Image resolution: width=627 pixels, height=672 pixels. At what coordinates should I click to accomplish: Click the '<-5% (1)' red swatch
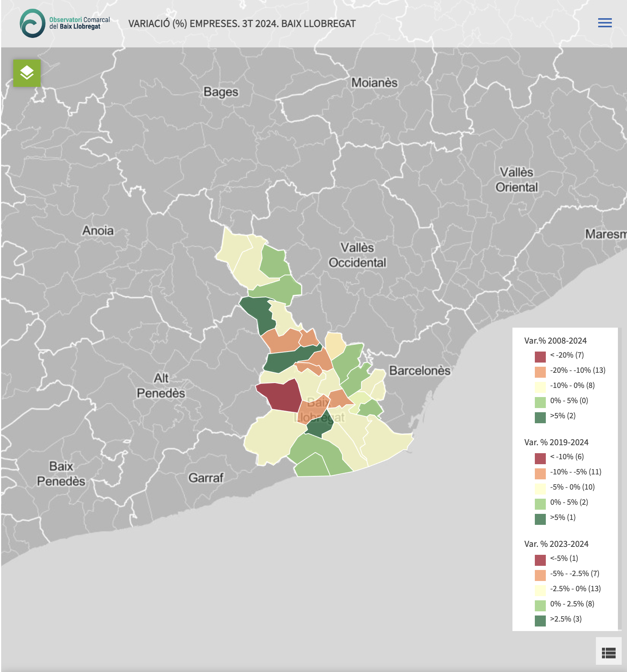(x=540, y=560)
